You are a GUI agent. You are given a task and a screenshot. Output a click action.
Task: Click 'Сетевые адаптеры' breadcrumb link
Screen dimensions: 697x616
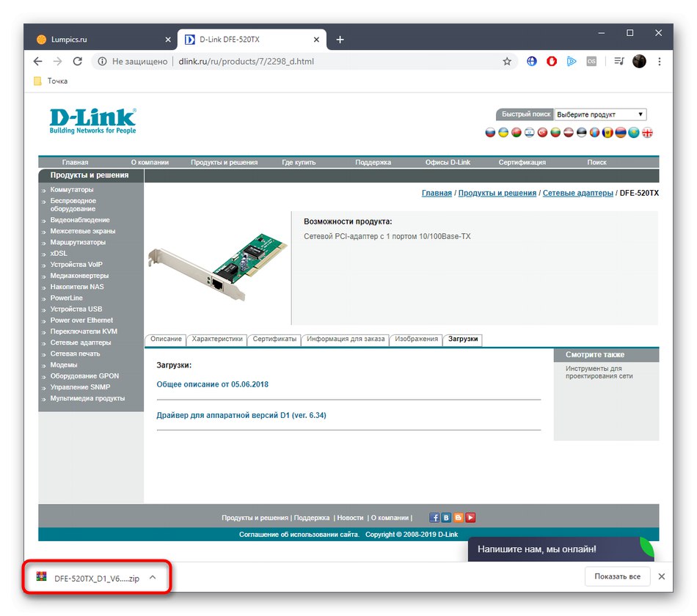click(577, 193)
